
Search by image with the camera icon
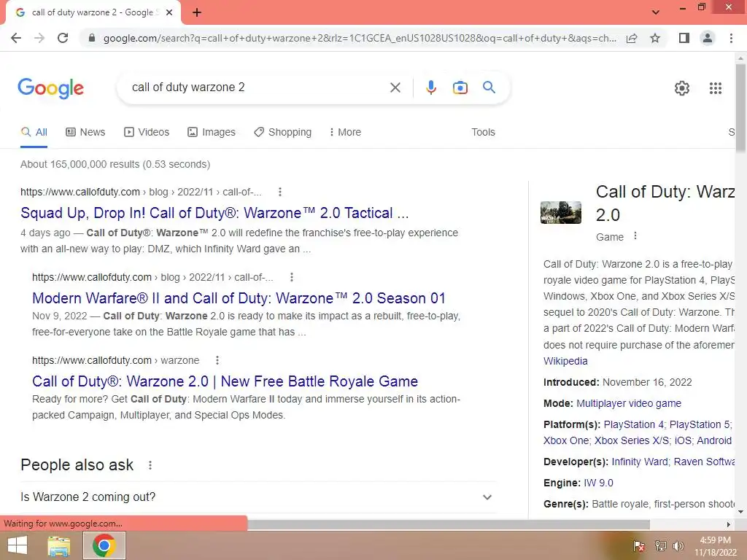[x=460, y=87]
